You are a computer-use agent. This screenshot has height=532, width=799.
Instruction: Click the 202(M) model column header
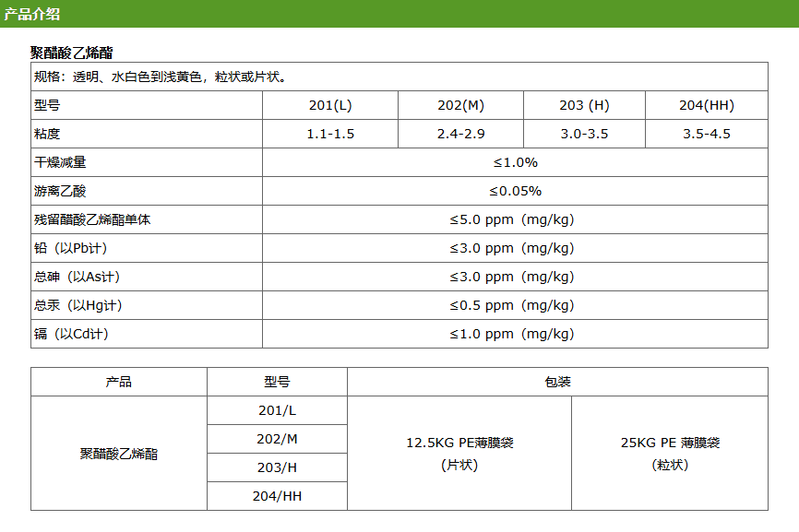pyautogui.click(x=460, y=105)
